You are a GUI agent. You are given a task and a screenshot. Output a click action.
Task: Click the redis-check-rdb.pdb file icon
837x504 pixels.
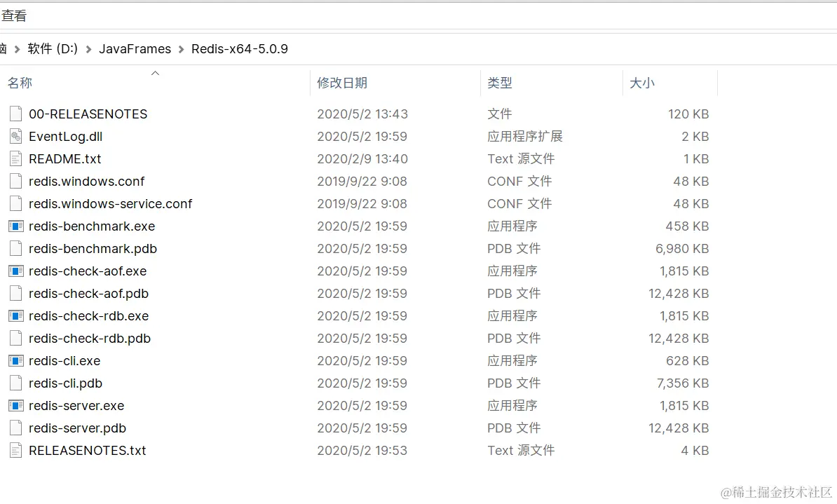pos(16,338)
